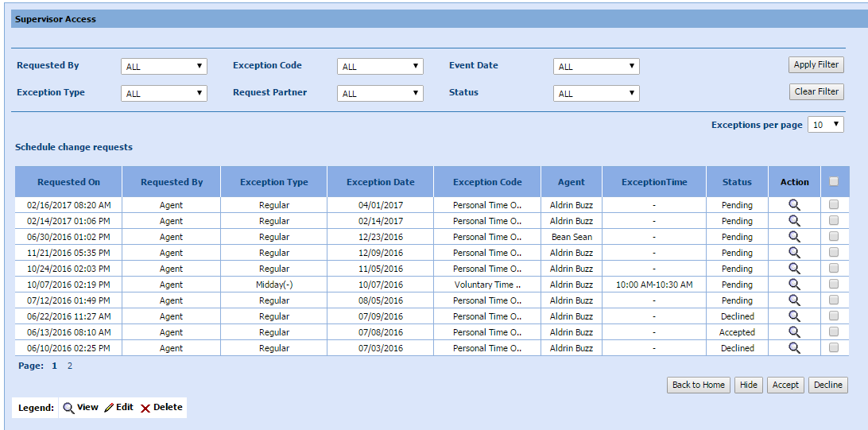Open view icon for Voluntary Time request

794,285
